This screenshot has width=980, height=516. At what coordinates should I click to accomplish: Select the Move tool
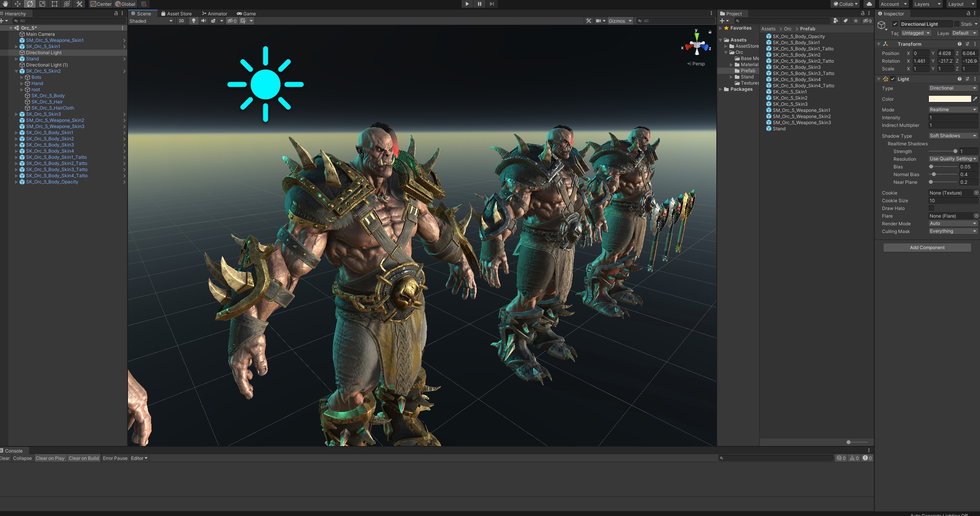click(18, 4)
